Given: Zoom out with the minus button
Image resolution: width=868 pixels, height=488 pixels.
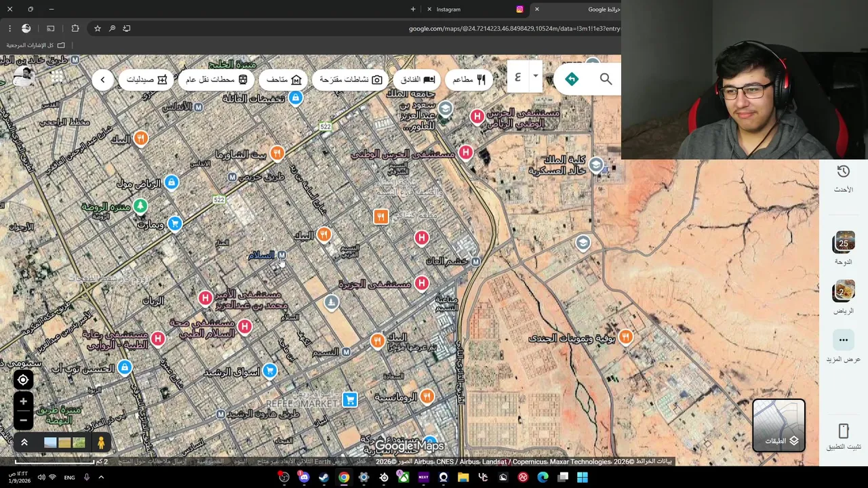Looking at the screenshot, I should pos(23,420).
